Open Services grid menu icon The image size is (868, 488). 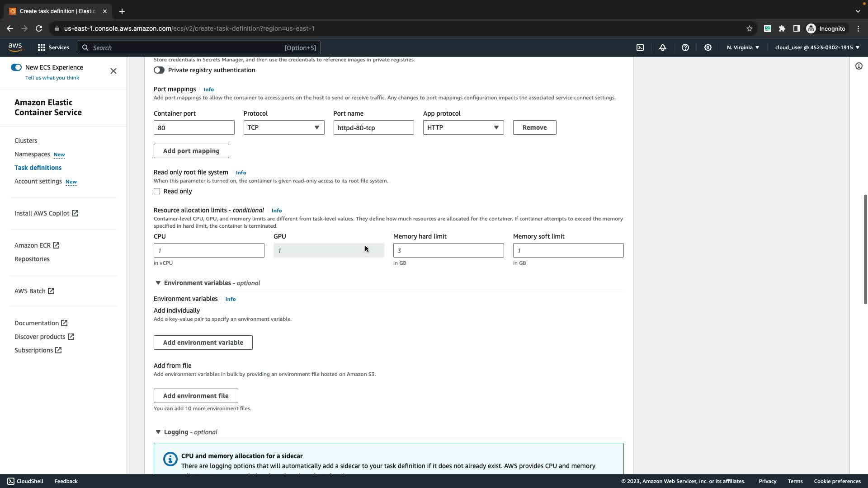tap(42, 47)
